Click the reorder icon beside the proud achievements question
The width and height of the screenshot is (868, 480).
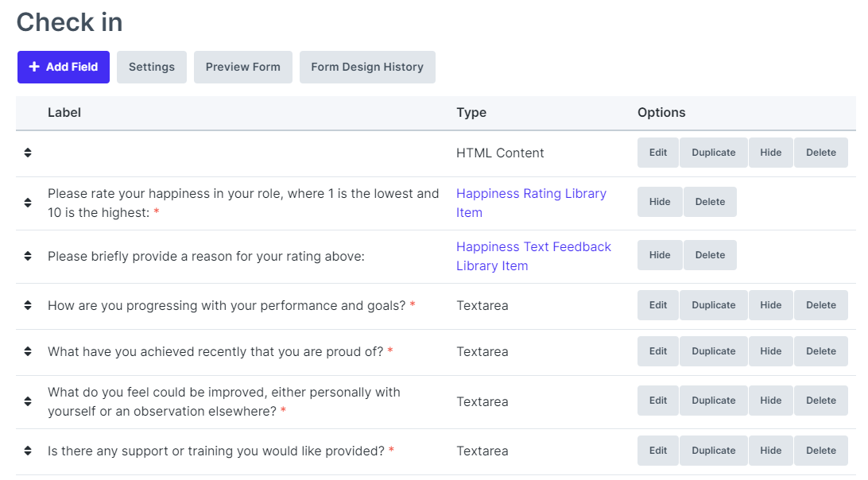click(x=28, y=351)
